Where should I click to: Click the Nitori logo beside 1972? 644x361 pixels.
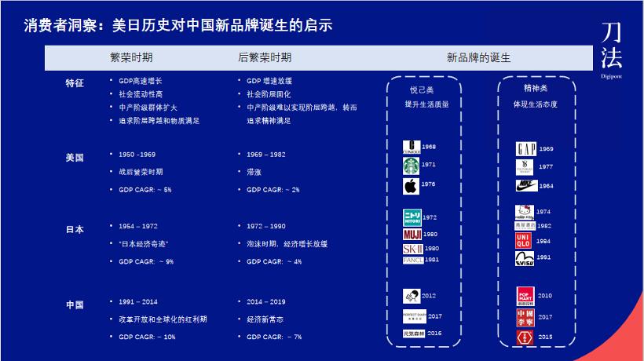[412, 217]
